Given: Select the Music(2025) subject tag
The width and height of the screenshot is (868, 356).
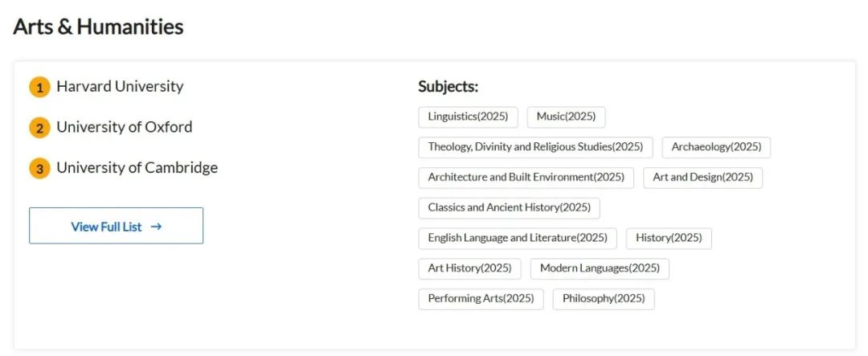Looking at the screenshot, I should click(x=566, y=117).
